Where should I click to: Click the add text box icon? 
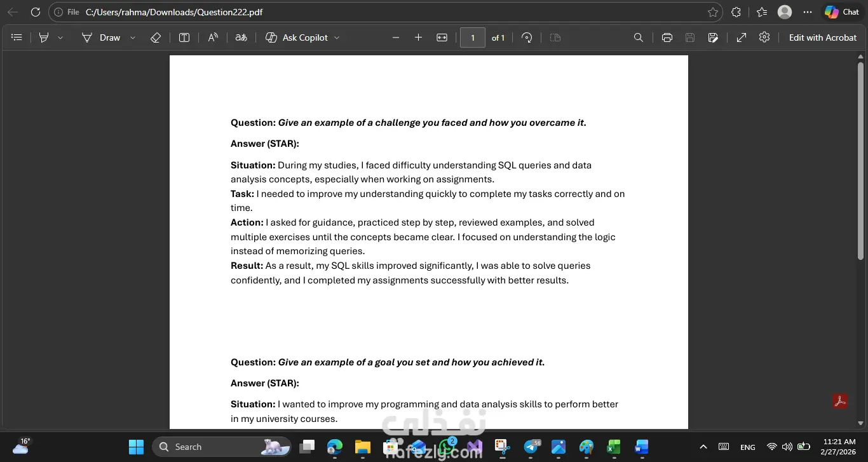tap(184, 37)
